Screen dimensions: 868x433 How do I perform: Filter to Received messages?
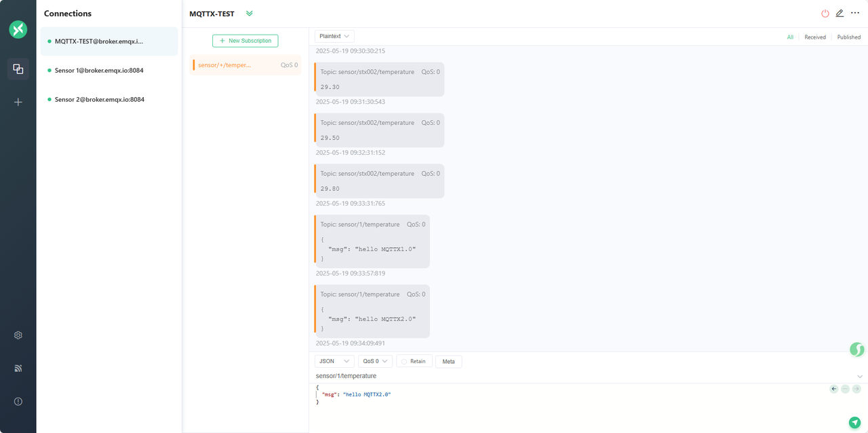[x=815, y=37]
